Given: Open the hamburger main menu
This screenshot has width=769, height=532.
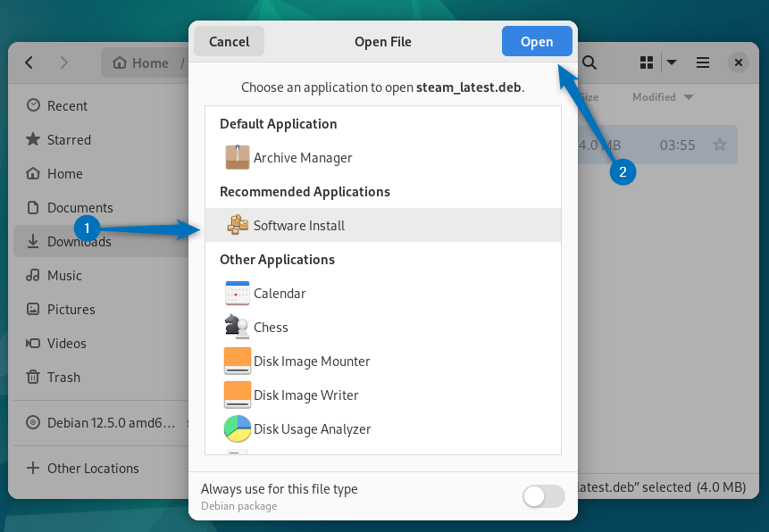Looking at the screenshot, I should click(703, 62).
